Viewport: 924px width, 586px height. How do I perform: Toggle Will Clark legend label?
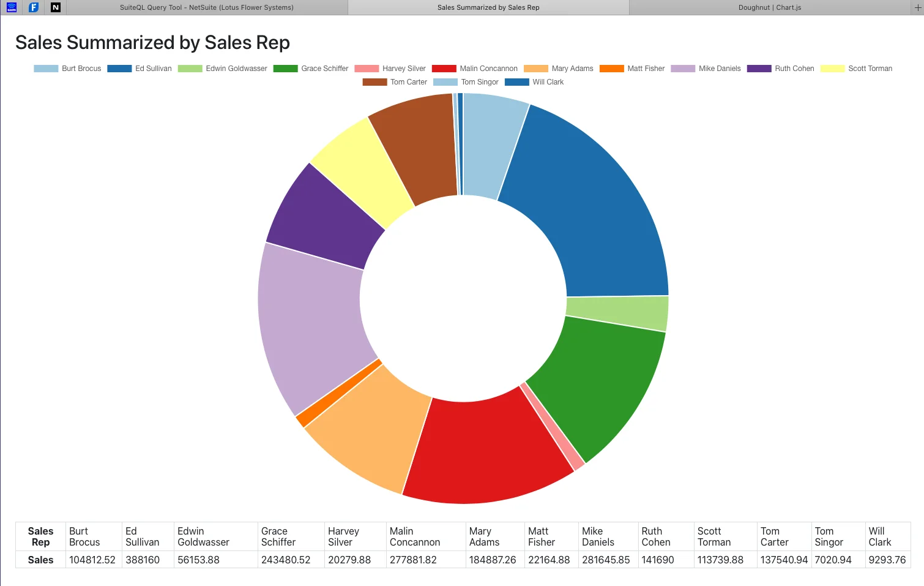click(548, 82)
